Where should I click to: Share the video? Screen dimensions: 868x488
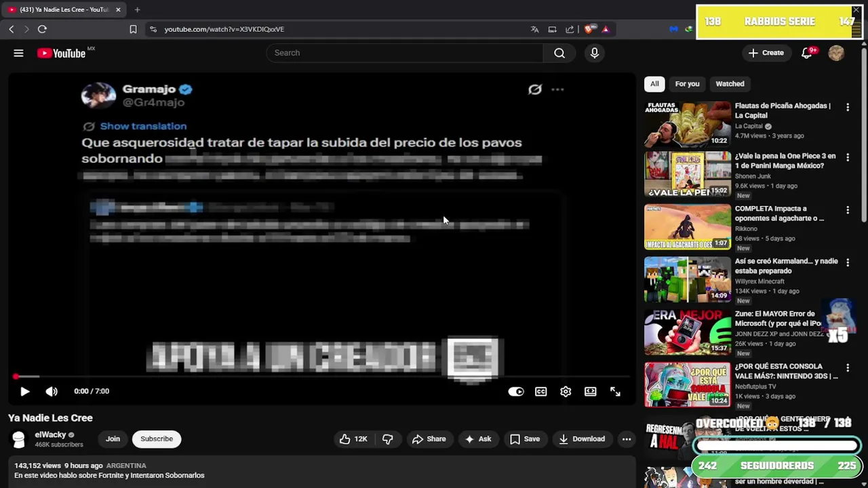click(429, 439)
